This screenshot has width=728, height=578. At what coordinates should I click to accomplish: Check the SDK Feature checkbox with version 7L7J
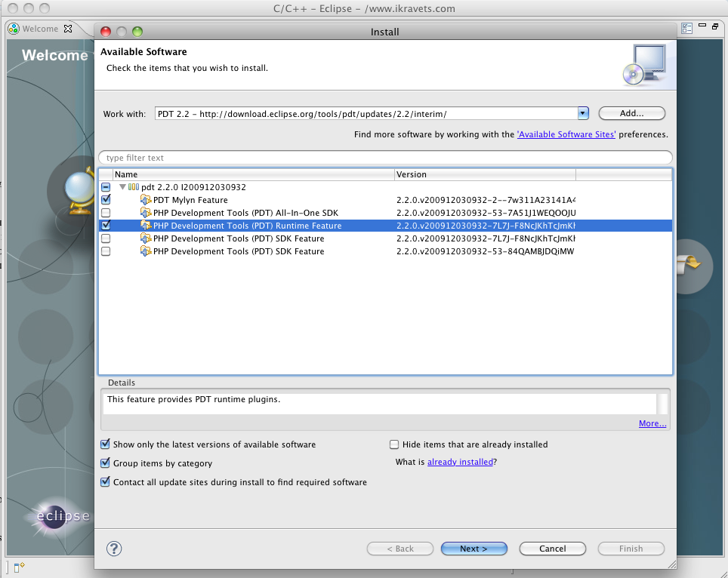(106, 238)
